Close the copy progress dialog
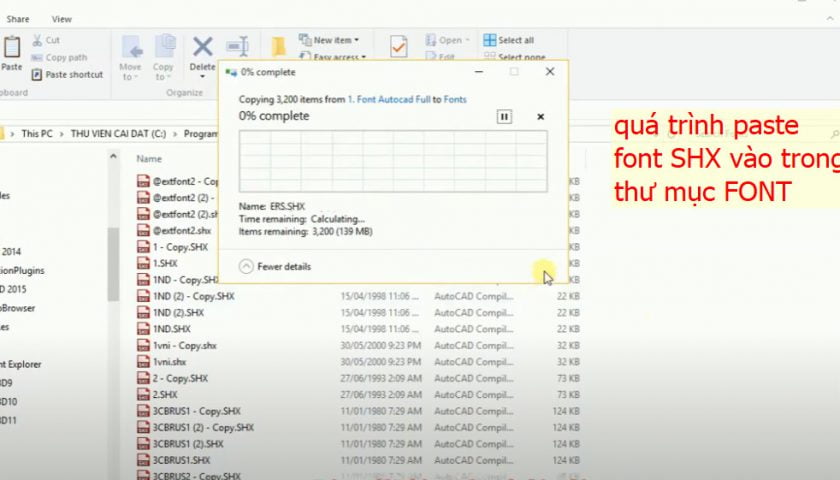This screenshot has width=840, height=480. (550, 72)
